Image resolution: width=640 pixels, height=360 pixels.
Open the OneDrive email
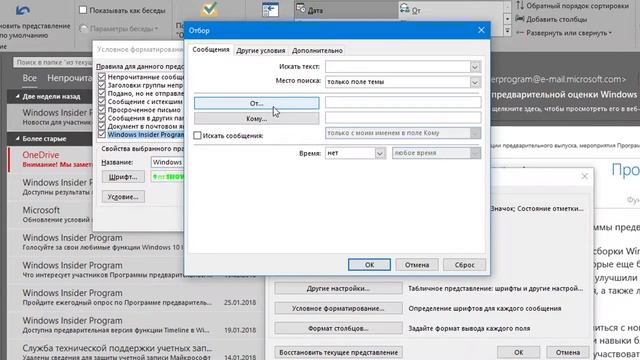coord(51,159)
